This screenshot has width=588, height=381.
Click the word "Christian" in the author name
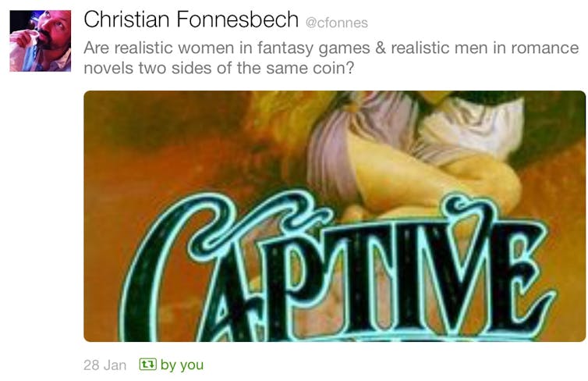126,20
